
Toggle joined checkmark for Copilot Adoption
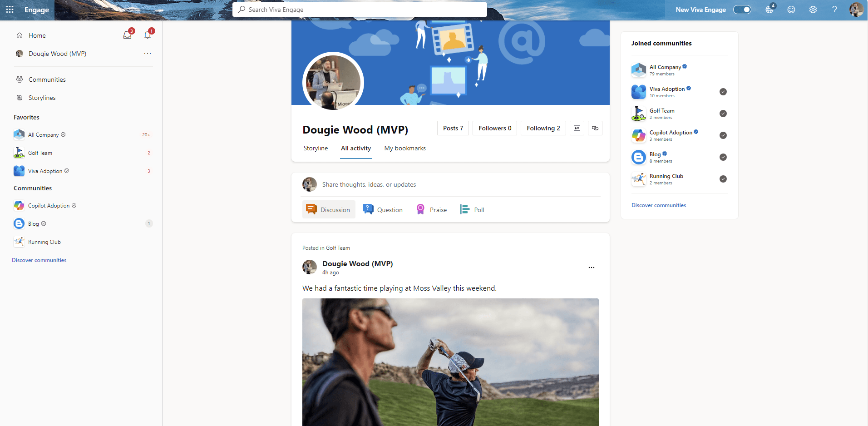(723, 135)
